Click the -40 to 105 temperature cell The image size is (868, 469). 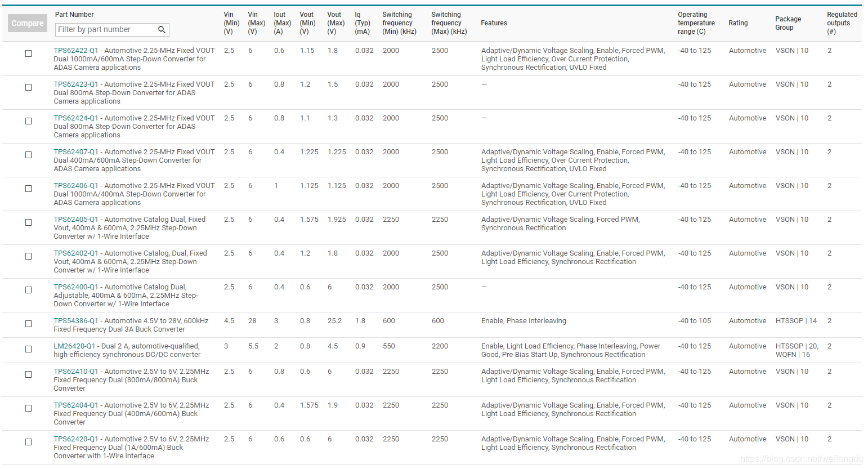tap(695, 321)
